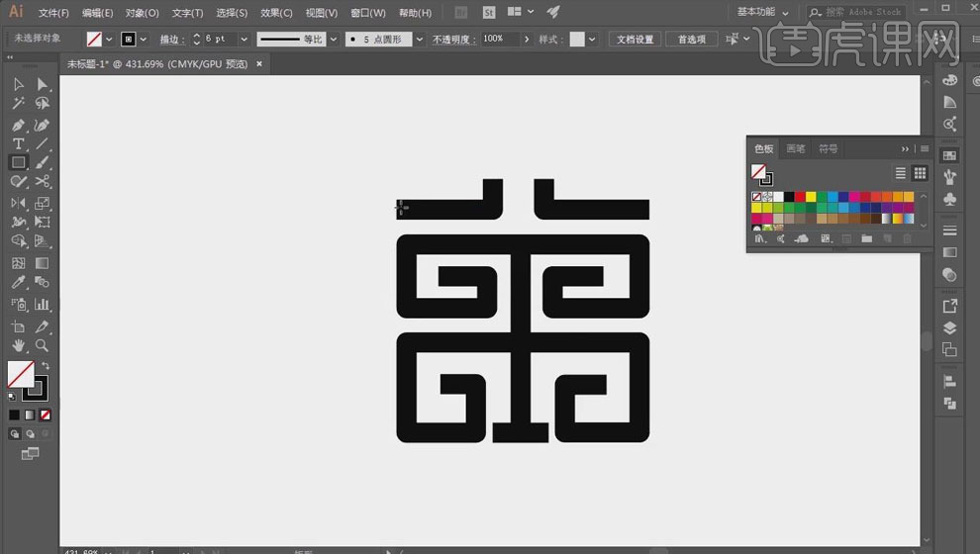The image size is (980, 554).
Task: Reset to default fill and stroke
Action: coord(12,396)
